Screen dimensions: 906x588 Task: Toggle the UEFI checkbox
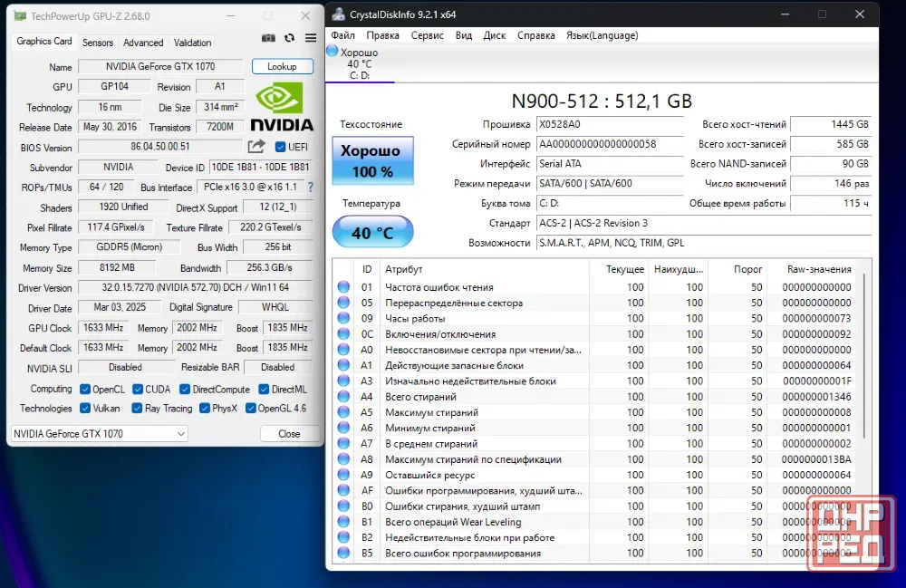pyautogui.click(x=280, y=147)
